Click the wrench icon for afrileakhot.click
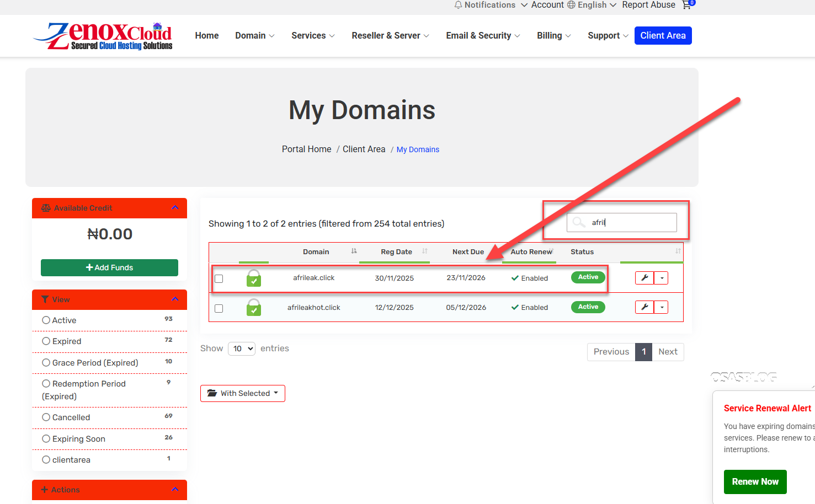This screenshot has height=504, width=815. tap(644, 307)
